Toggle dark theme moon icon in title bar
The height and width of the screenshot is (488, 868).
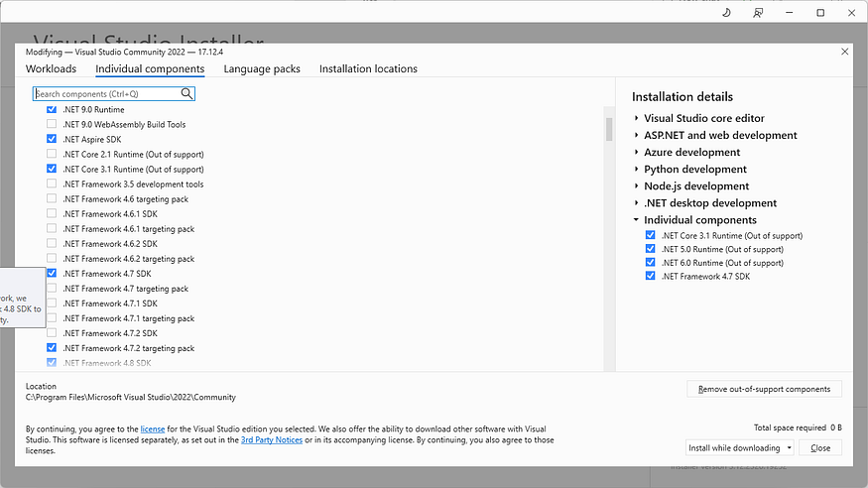tap(727, 13)
